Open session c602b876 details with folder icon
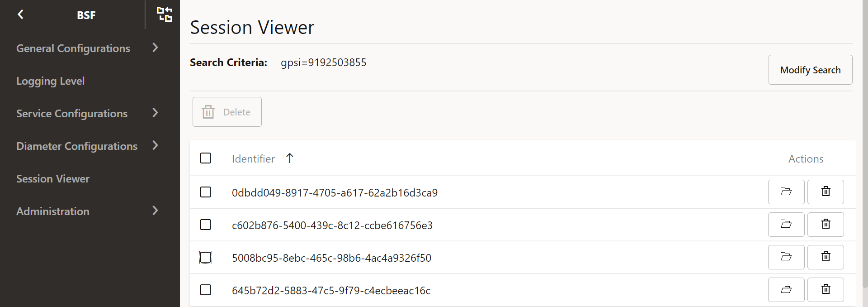Screen dimensions: 868x307 pos(786,224)
